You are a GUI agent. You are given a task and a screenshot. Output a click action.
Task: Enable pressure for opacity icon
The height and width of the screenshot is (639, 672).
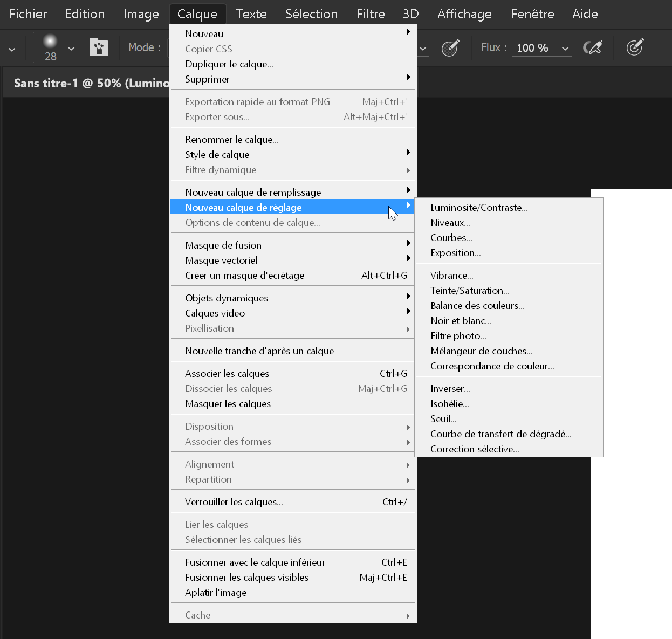[450, 48]
